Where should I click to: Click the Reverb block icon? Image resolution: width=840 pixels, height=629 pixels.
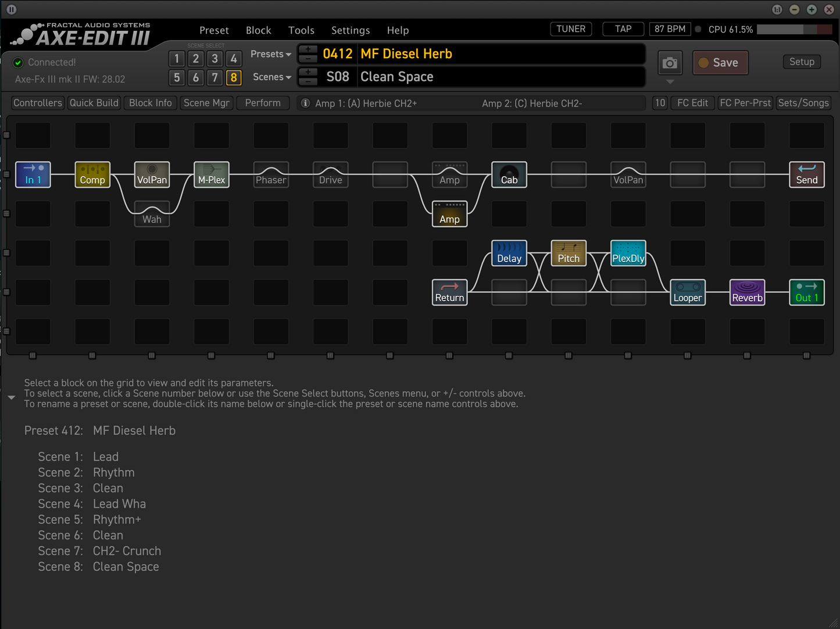[747, 292]
